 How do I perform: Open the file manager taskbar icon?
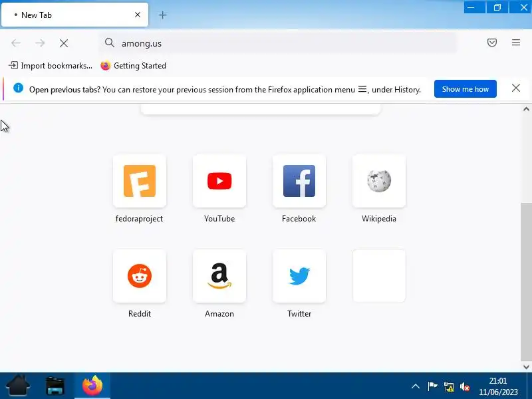55,386
